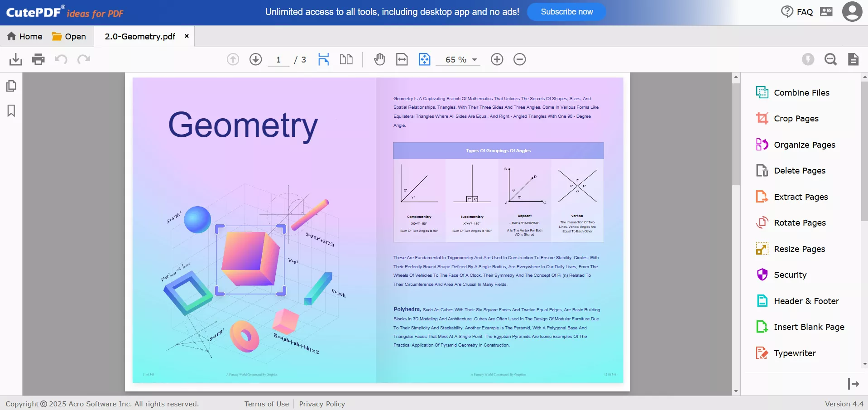Select the Hand pan tool
868x410 pixels.
tap(379, 59)
